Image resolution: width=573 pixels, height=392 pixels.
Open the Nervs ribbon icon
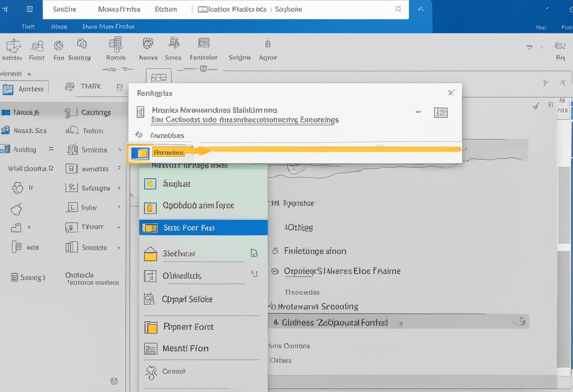tap(147, 49)
